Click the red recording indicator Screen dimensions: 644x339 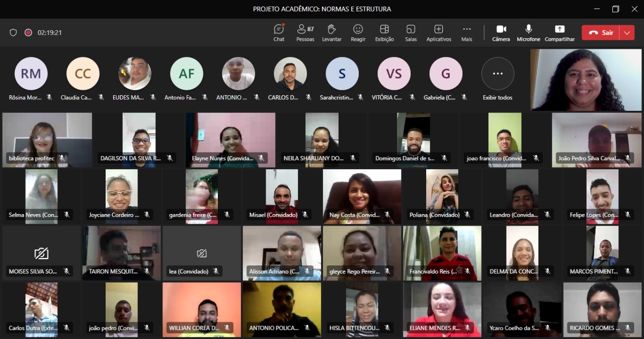[28, 33]
